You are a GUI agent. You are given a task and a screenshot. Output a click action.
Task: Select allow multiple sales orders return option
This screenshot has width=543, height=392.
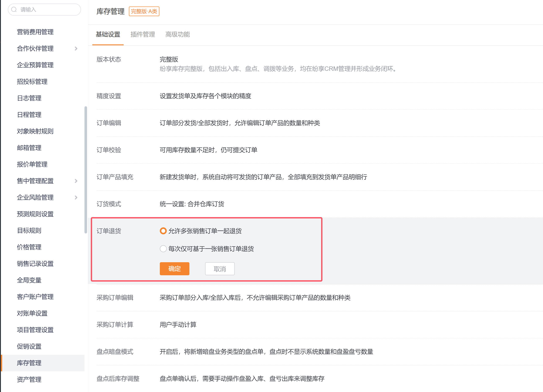163,231
